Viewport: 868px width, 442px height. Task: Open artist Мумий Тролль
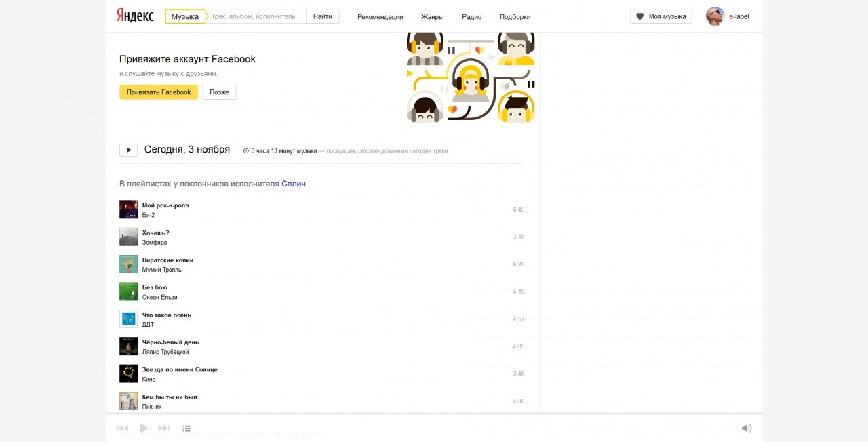pyautogui.click(x=162, y=270)
